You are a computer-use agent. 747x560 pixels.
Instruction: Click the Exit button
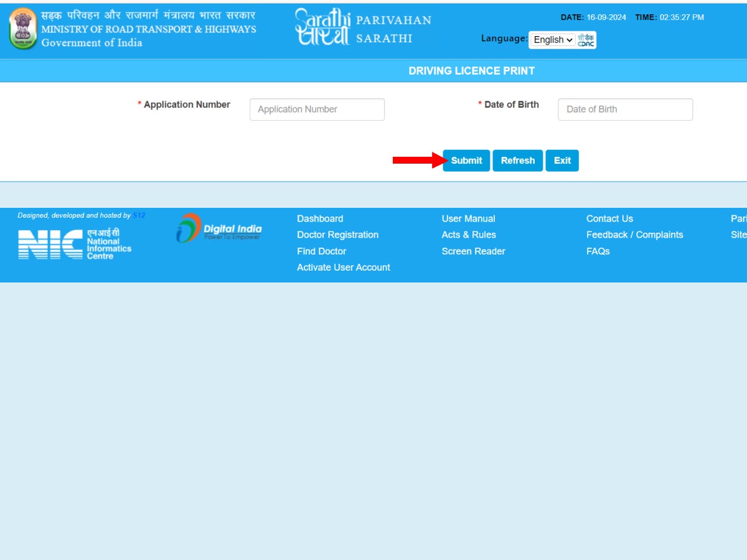[x=561, y=161]
